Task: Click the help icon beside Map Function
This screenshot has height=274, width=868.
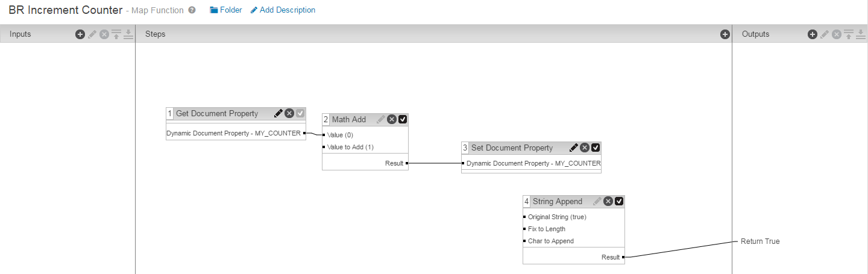Action: tap(192, 10)
